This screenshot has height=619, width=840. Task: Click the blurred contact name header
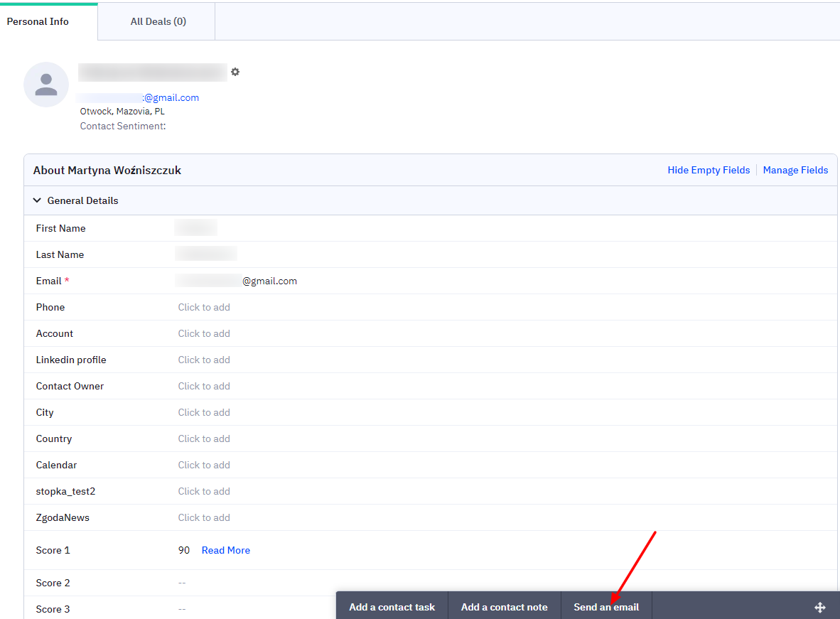click(153, 72)
